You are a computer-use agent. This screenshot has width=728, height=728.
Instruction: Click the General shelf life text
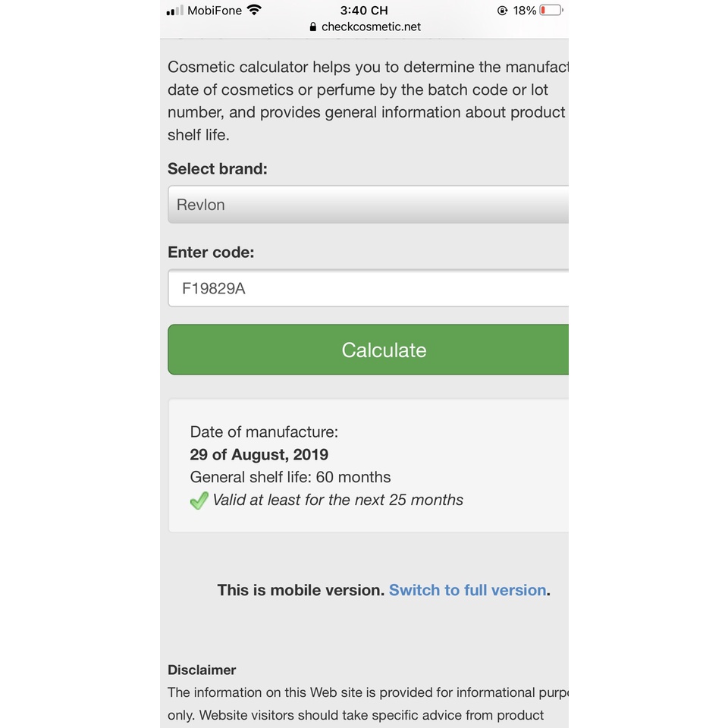290,478
